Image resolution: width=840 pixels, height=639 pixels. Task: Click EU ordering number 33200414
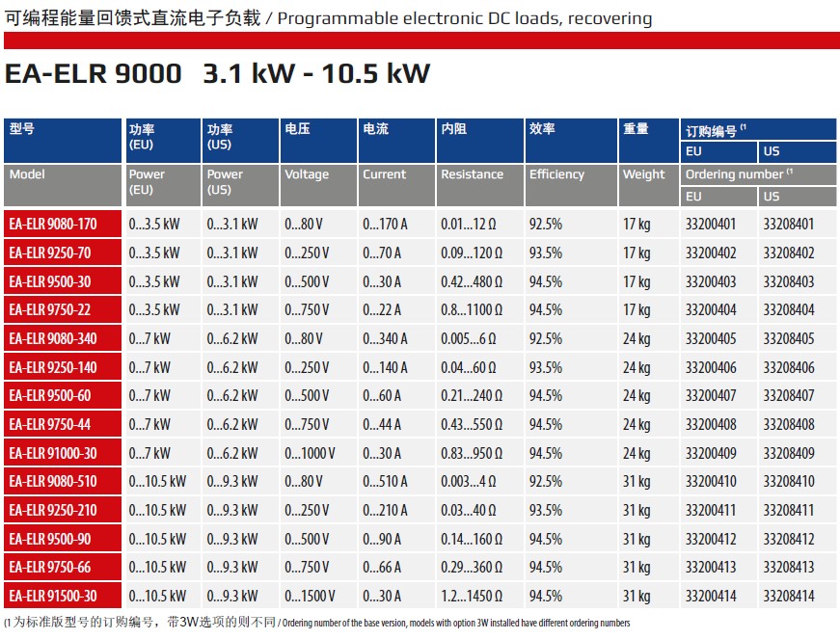711,596
